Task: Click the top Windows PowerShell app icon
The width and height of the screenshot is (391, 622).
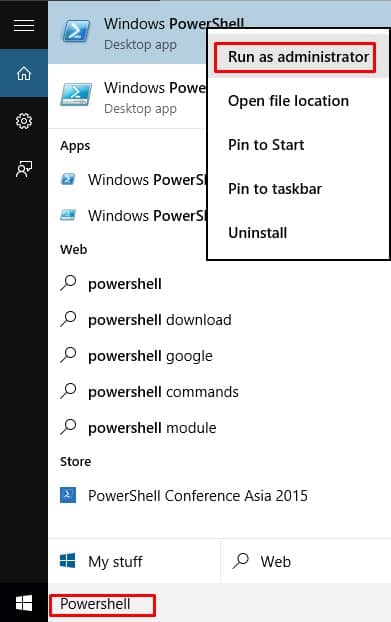Action: [x=76, y=32]
